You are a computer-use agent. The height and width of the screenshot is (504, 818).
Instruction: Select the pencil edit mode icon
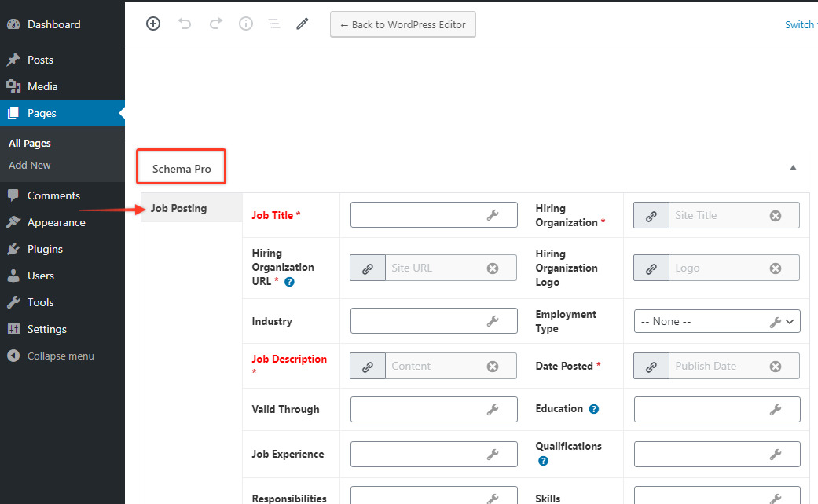302,24
